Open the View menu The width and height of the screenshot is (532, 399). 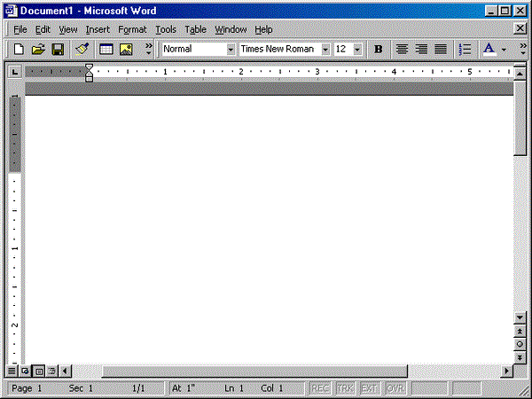[68, 30]
